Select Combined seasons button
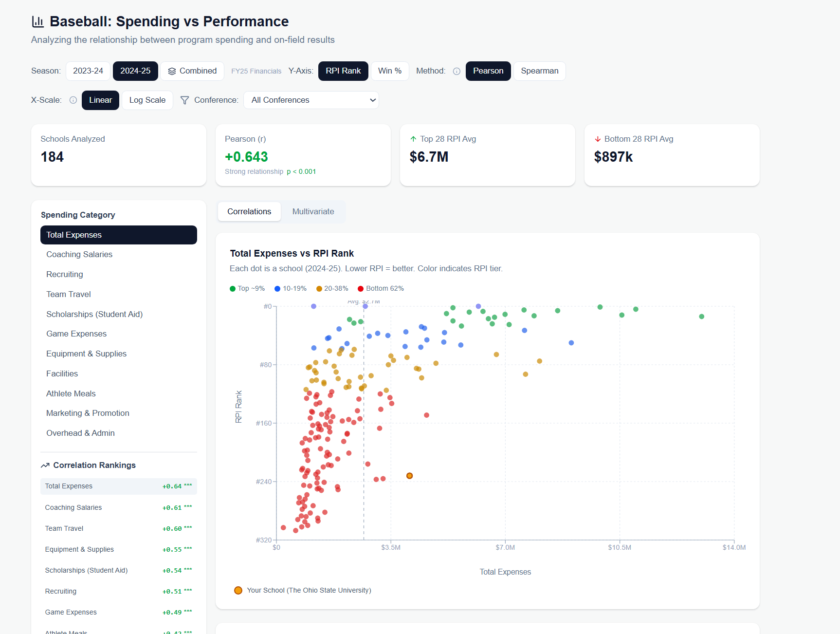Screen dimensions: 840x634 tap(192, 71)
